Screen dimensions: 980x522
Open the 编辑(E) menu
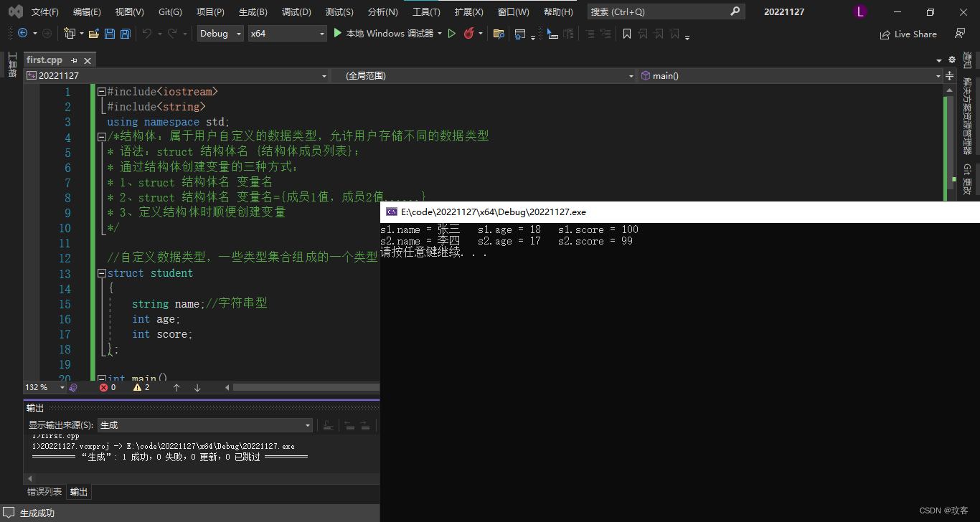[x=87, y=11]
